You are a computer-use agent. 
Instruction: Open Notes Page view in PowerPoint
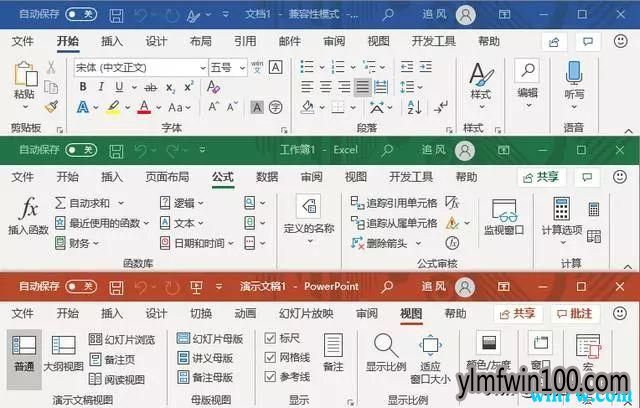pyautogui.click(x=112, y=359)
